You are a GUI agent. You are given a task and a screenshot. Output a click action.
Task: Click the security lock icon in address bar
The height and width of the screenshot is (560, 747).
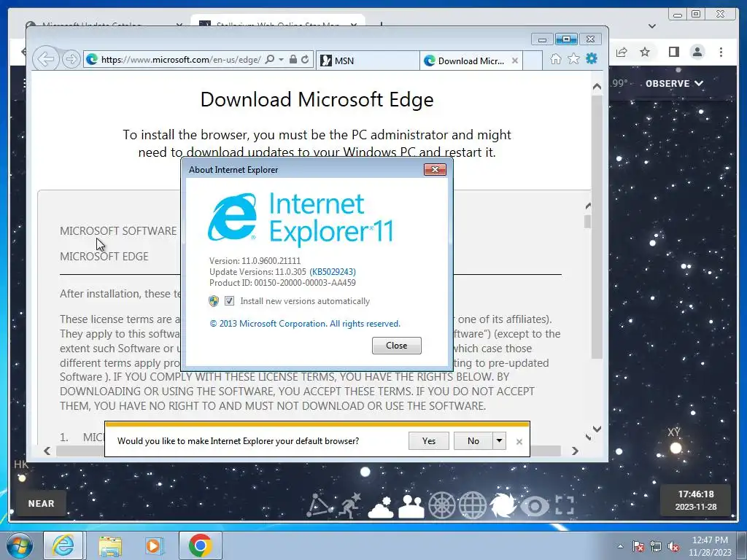pyautogui.click(x=293, y=60)
